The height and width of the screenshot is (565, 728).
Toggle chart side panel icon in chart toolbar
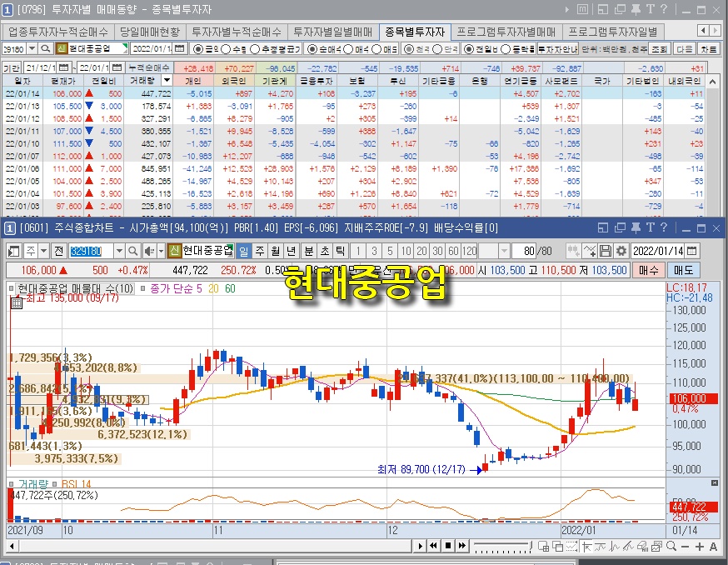tap(14, 252)
